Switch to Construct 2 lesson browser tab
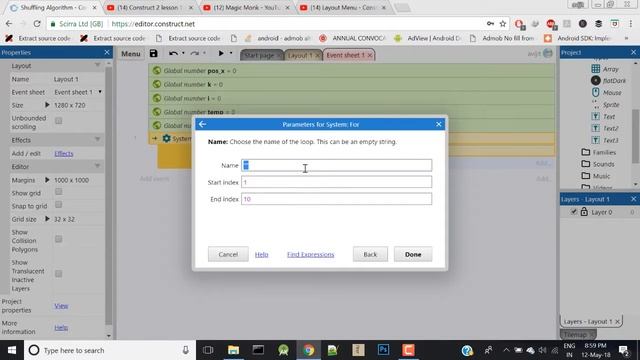Viewport: 640px width, 360px height. (x=149, y=8)
